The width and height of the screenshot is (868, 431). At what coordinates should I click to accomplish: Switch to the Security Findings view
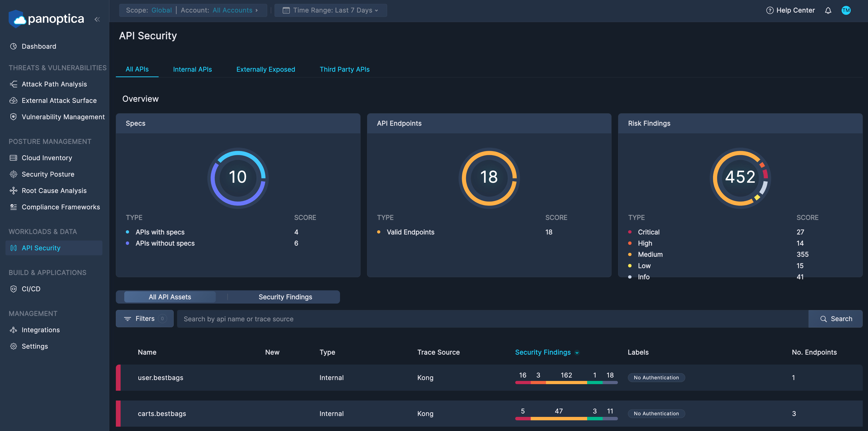point(285,297)
